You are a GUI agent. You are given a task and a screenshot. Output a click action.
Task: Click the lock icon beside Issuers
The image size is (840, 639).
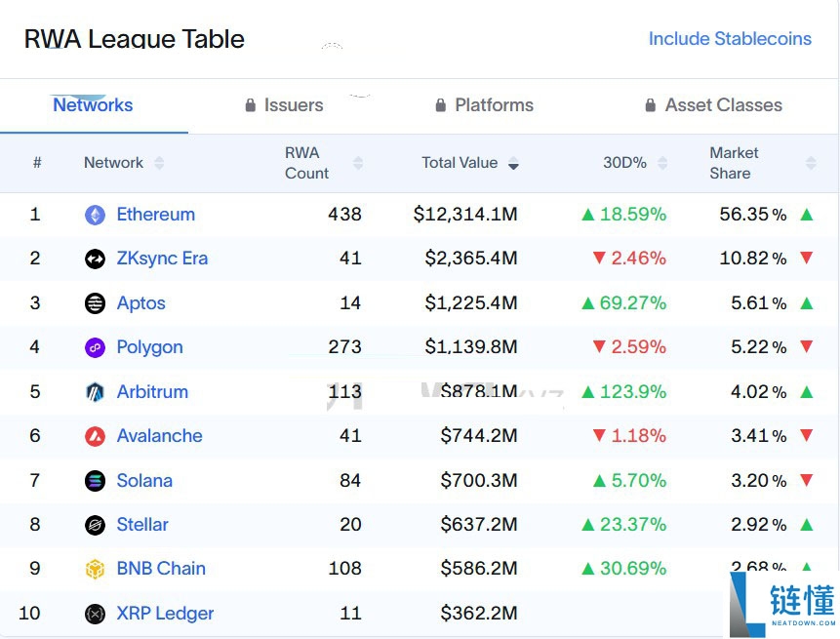click(250, 105)
